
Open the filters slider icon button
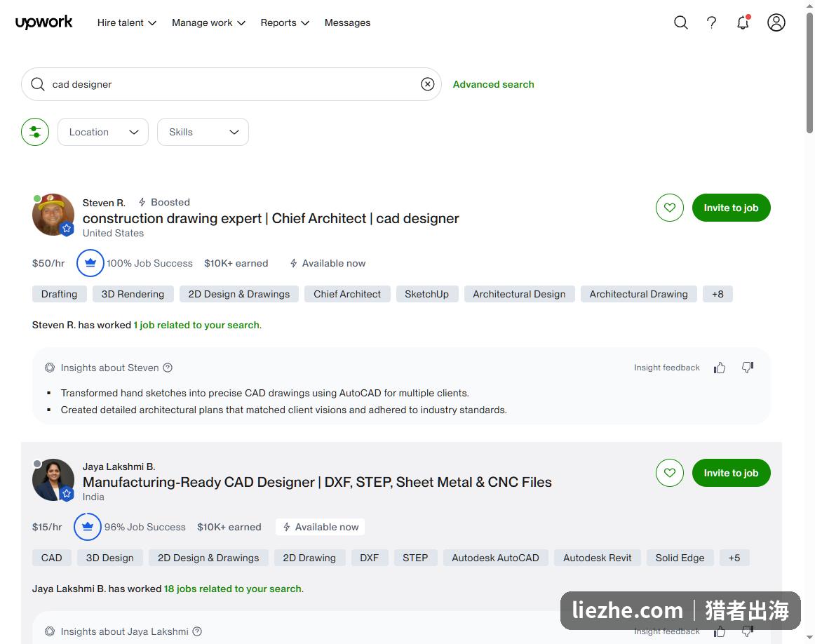tap(35, 132)
